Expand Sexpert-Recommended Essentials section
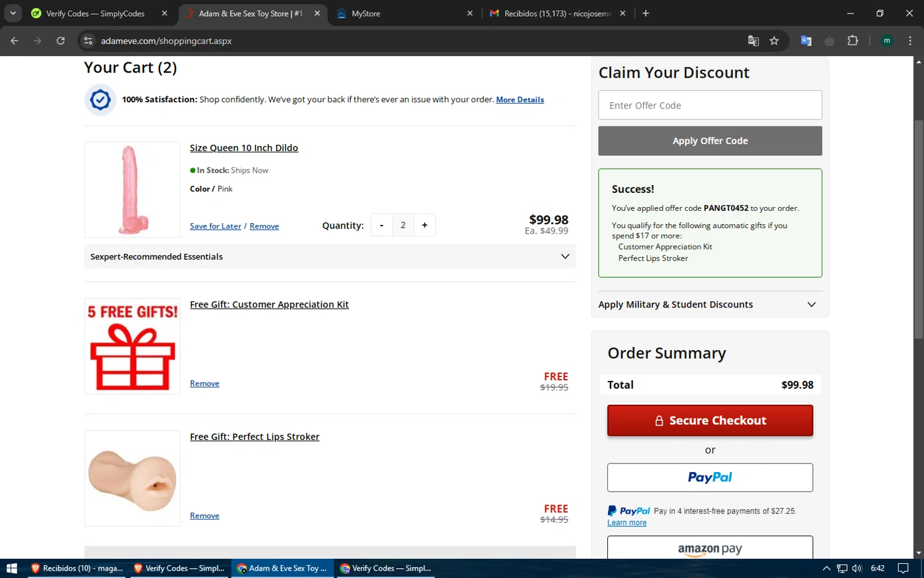Image resolution: width=924 pixels, height=578 pixels. click(x=330, y=256)
